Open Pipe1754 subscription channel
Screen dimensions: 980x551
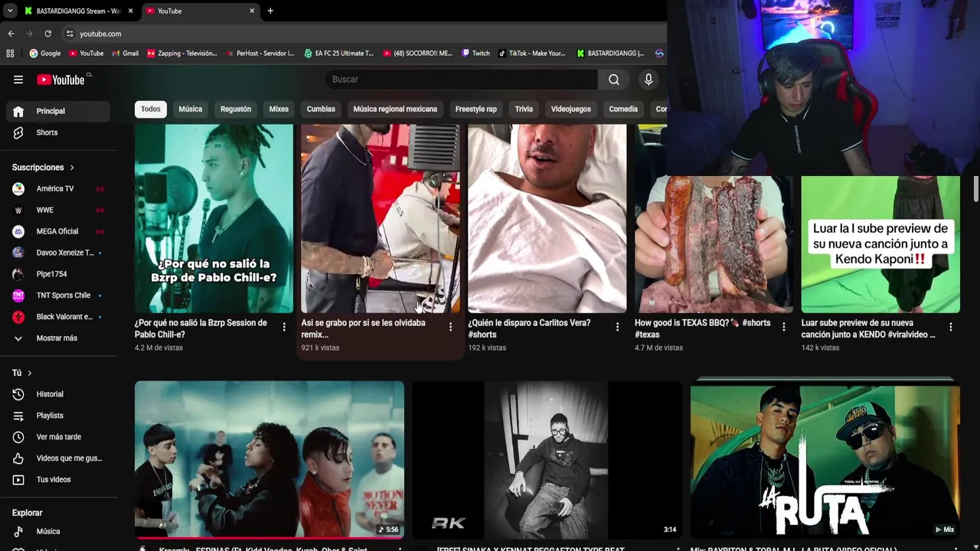(58, 274)
